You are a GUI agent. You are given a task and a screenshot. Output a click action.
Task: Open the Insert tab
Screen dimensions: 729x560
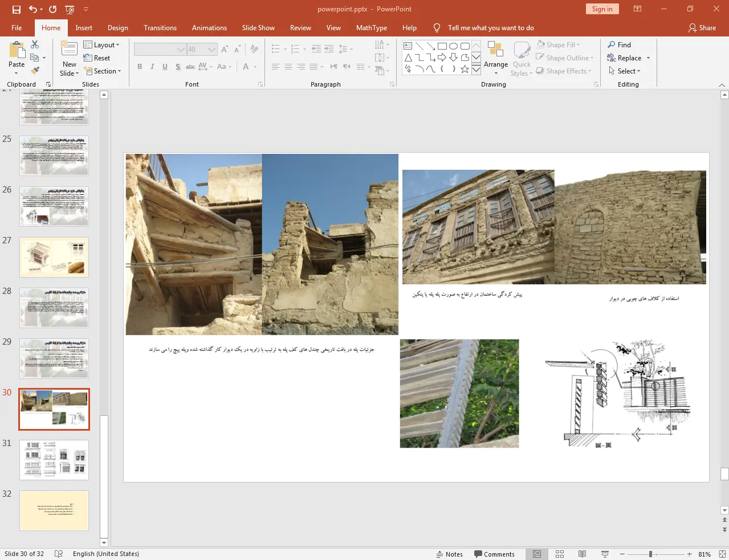click(x=84, y=27)
